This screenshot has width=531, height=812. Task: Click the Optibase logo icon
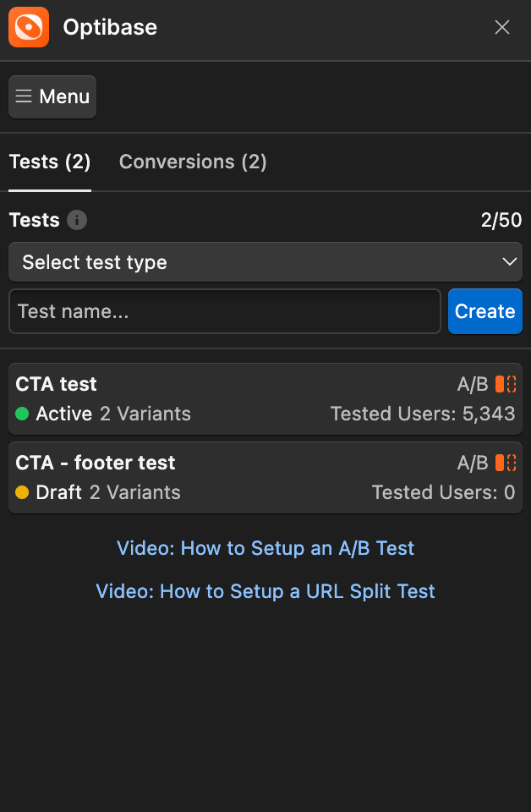coord(29,27)
